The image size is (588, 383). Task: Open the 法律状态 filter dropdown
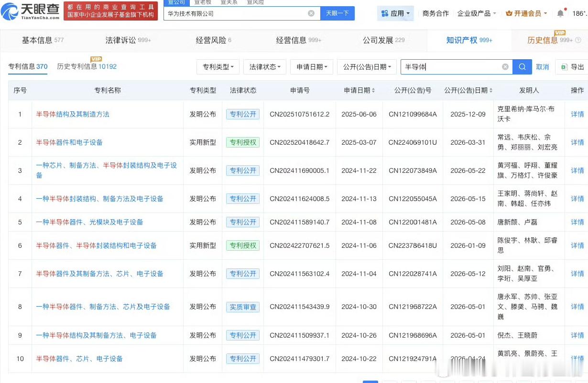click(x=265, y=67)
